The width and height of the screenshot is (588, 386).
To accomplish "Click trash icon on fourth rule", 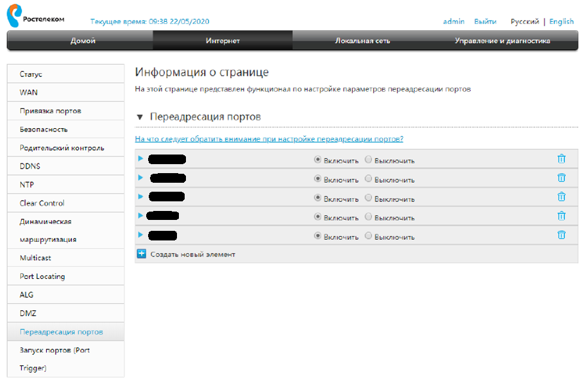I will click(561, 216).
